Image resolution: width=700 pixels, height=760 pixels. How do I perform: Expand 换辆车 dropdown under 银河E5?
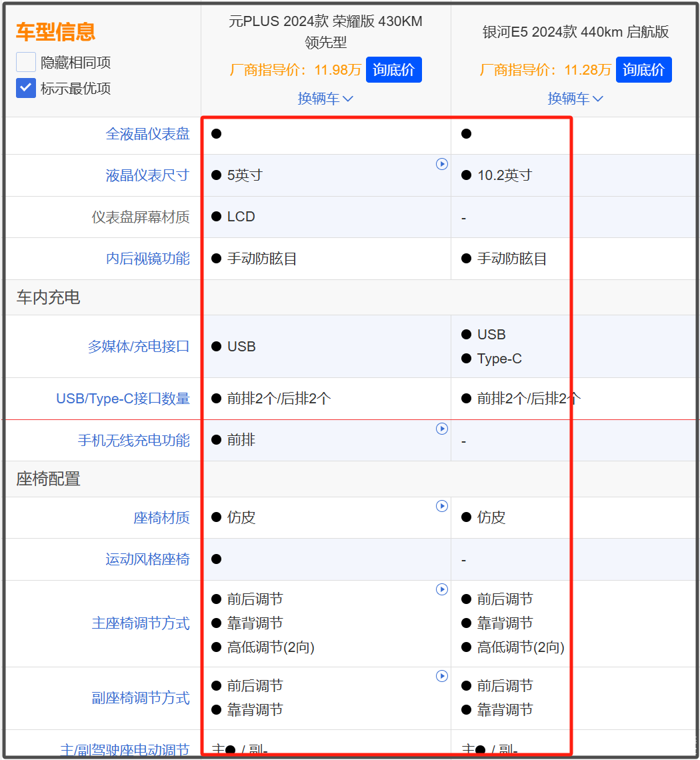(x=575, y=99)
